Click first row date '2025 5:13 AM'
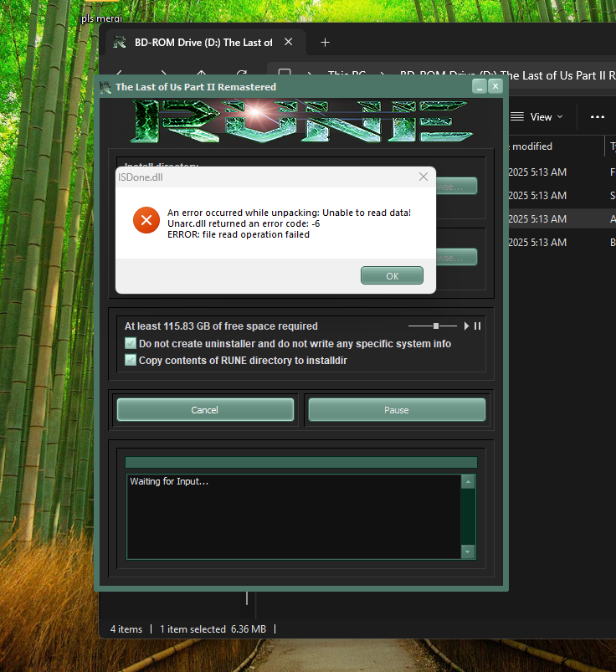The height and width of the screenshot is (672, 616). tap(537, 172)
